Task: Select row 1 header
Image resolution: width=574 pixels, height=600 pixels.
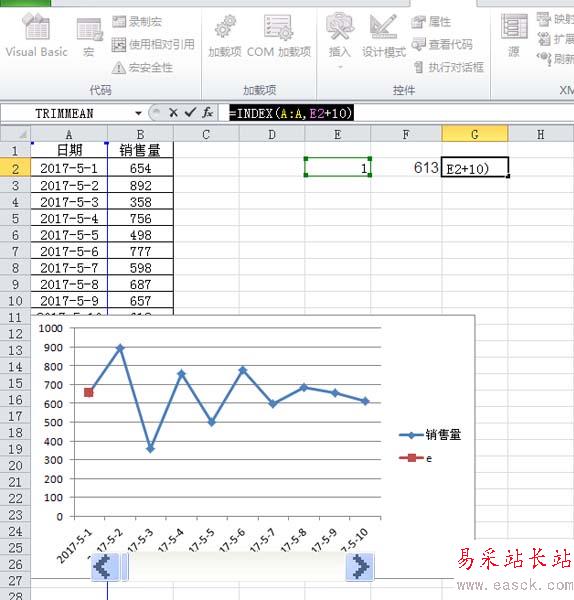Action: tap(15, 150)
